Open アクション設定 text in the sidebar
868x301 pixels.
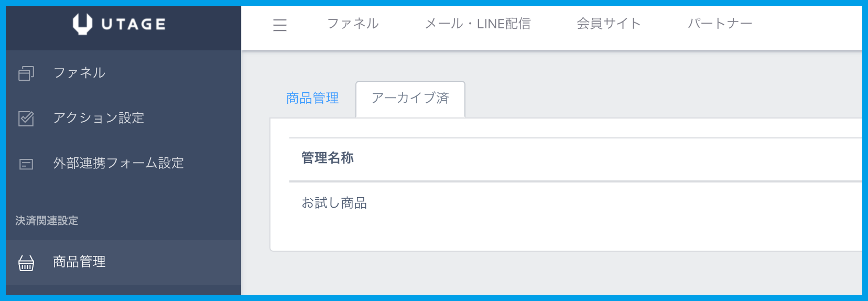(99, 118)
